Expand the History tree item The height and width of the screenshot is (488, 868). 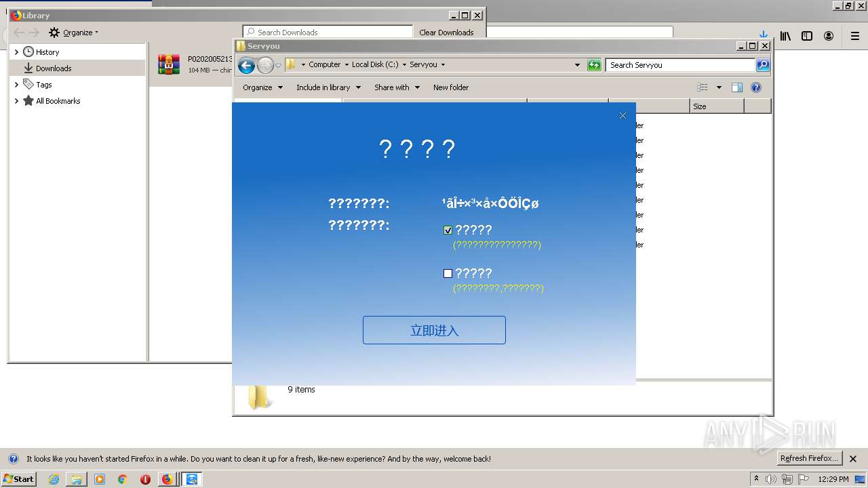click(16, 52)
